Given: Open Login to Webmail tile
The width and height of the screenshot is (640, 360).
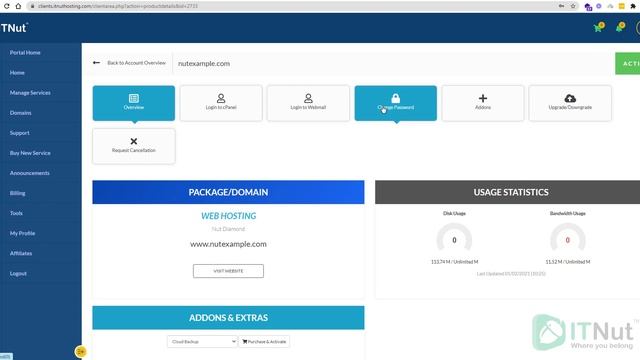Looking at the screenshot, I should [308, 103].
